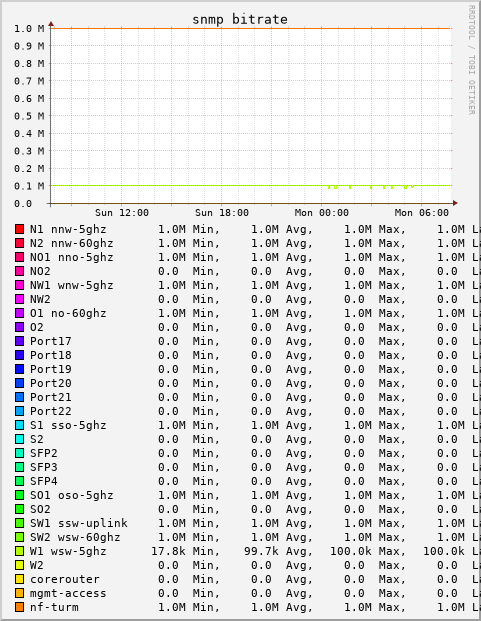Viewport: 481px width, 621px height.
Task: Select the NW1 wnw-5ghz legend label
Action: tap(72, 285)
